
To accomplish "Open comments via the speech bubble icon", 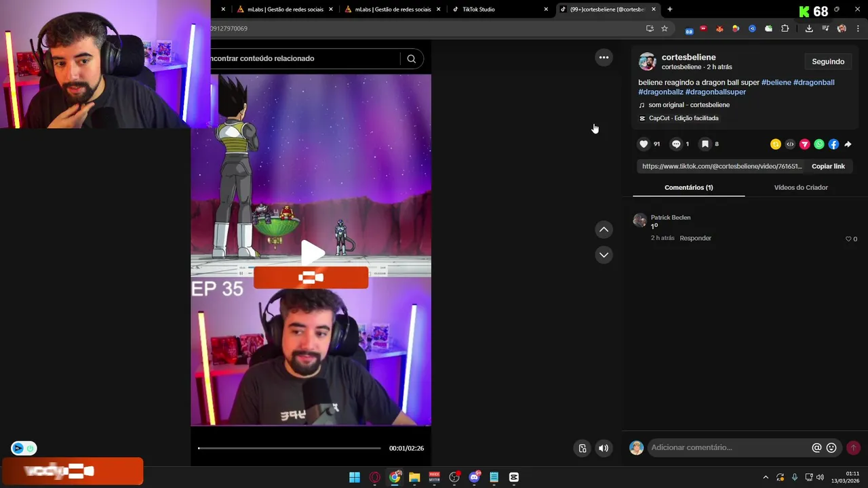I will point(676,144).
